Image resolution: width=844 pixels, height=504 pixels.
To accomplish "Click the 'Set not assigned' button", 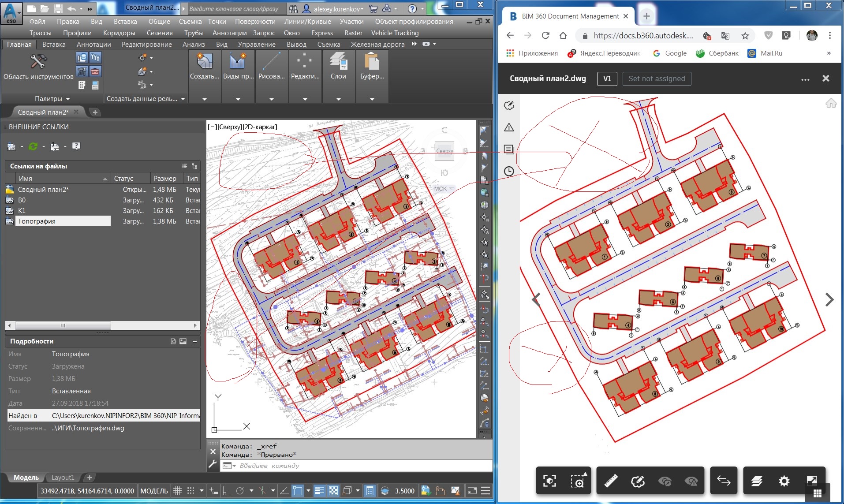I will tap(656, 78).
